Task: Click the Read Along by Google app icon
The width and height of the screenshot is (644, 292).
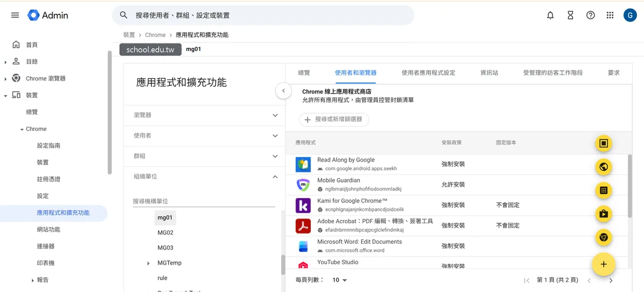Action: (x=303, y=164)
